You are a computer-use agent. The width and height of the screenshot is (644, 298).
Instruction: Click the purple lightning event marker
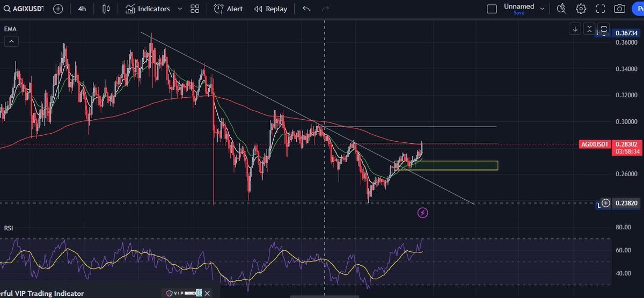point(423,213)
